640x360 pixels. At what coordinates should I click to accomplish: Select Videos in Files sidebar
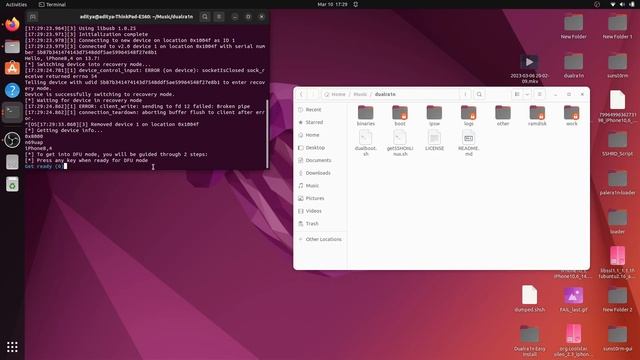(x=320, y=211)
